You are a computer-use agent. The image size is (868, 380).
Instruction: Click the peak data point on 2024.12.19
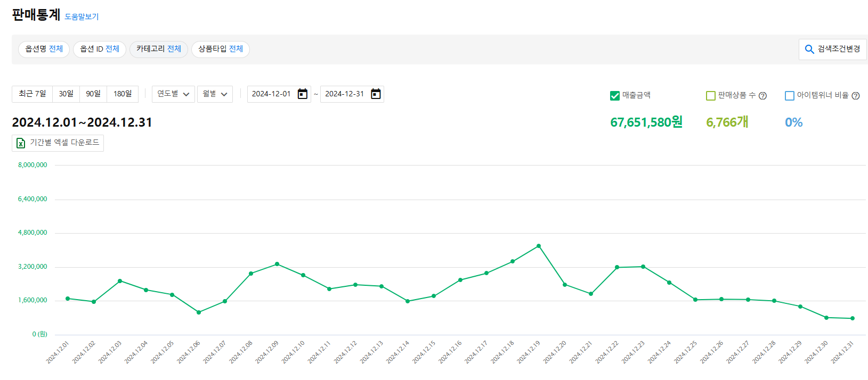(539, 246)
